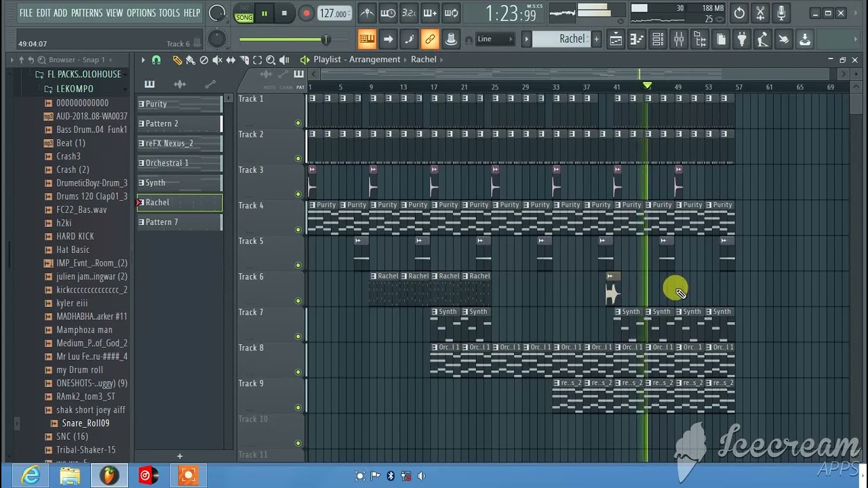This screenshot has width=868, height=488.
Task: Open the Channel rack view button
Action: pos(658,39)
